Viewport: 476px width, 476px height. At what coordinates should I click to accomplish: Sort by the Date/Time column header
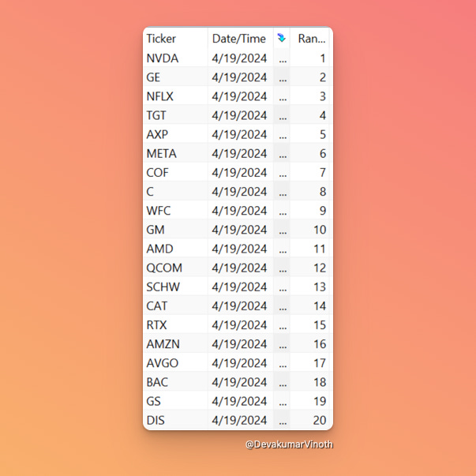(241, 38)
